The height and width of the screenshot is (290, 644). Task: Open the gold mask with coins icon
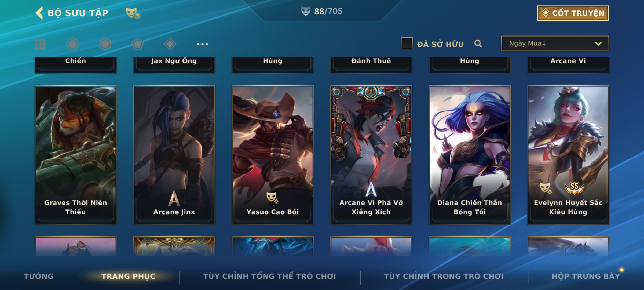coord(133,13)
